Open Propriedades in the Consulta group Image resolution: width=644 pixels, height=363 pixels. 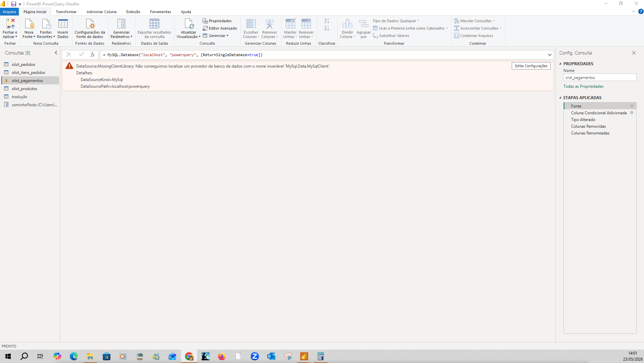click(217, 21)
